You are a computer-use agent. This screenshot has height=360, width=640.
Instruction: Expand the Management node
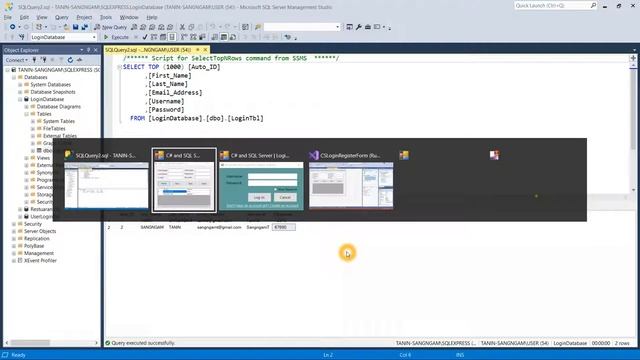click(14, 253)
